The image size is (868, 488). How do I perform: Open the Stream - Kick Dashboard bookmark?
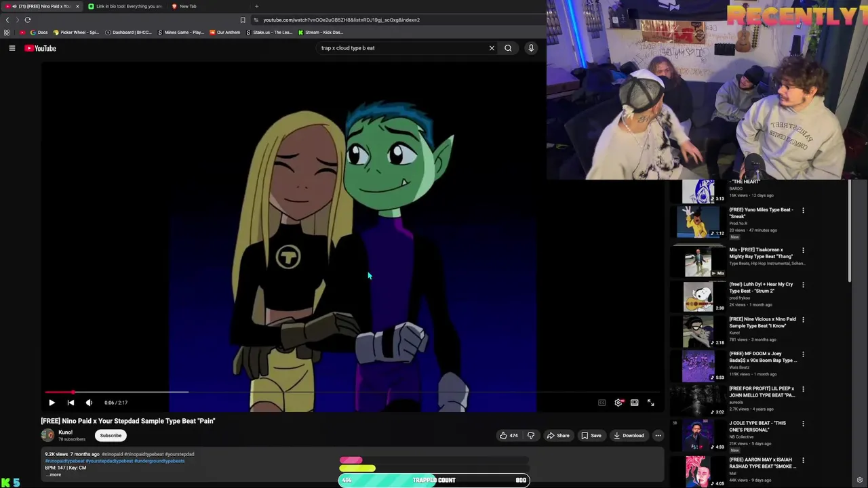click(321, 33)
